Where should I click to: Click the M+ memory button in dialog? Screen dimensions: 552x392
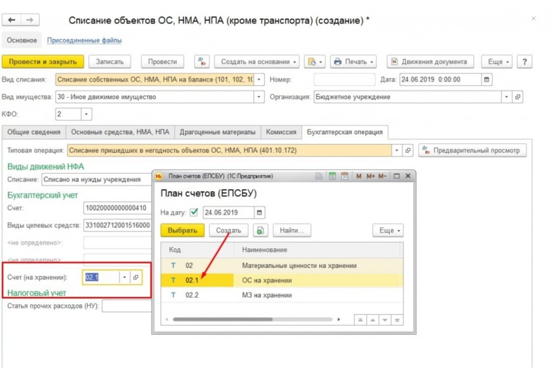point(370,176)
